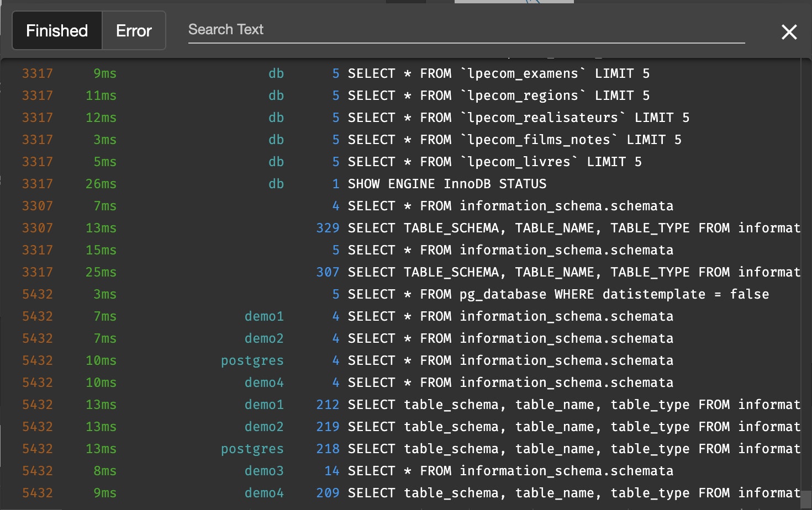Close the query log panel with X

click(x=789, y=32)
